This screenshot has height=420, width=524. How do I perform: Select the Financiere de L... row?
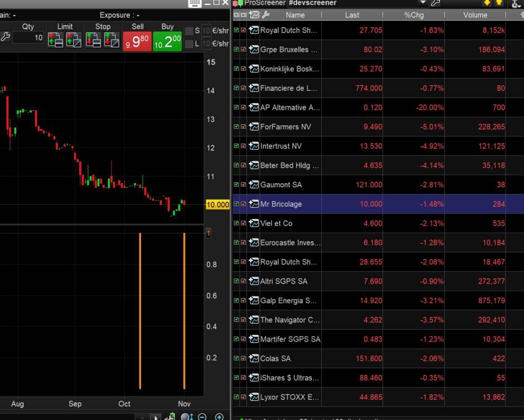(379, 88)
